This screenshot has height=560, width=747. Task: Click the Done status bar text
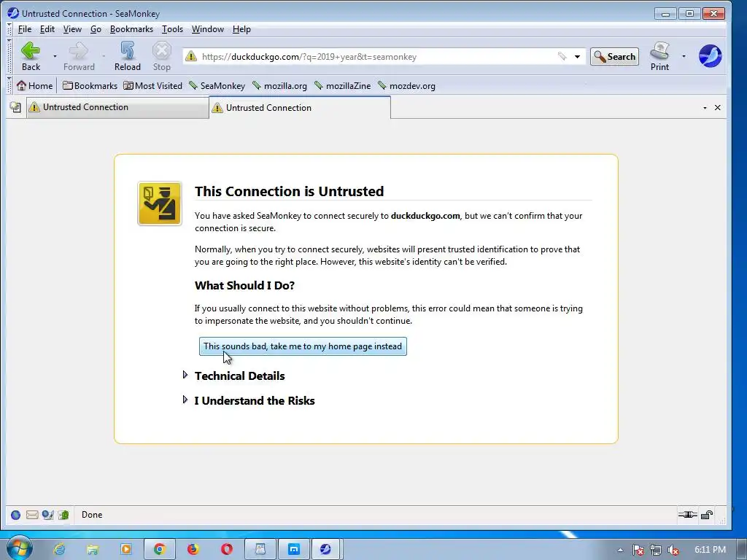92,515
